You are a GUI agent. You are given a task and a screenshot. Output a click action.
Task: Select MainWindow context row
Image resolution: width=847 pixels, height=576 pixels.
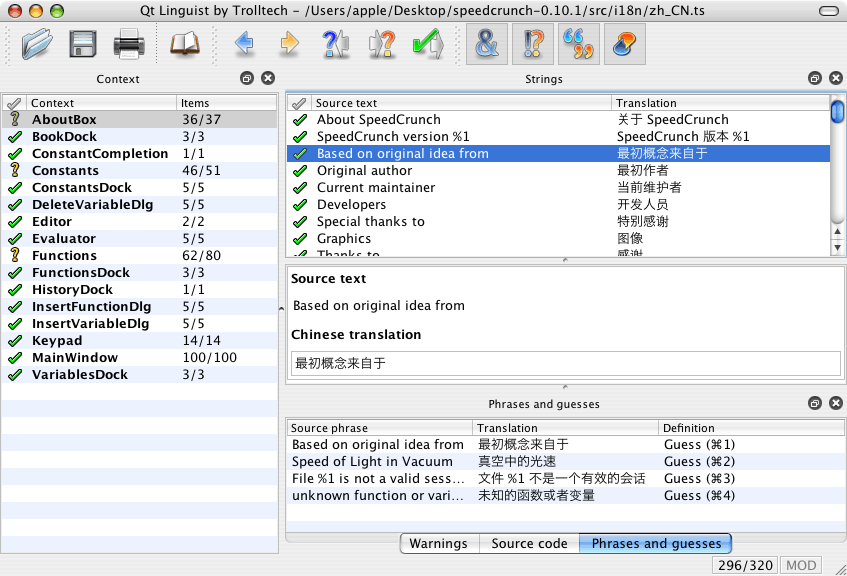tap(139, 358)
